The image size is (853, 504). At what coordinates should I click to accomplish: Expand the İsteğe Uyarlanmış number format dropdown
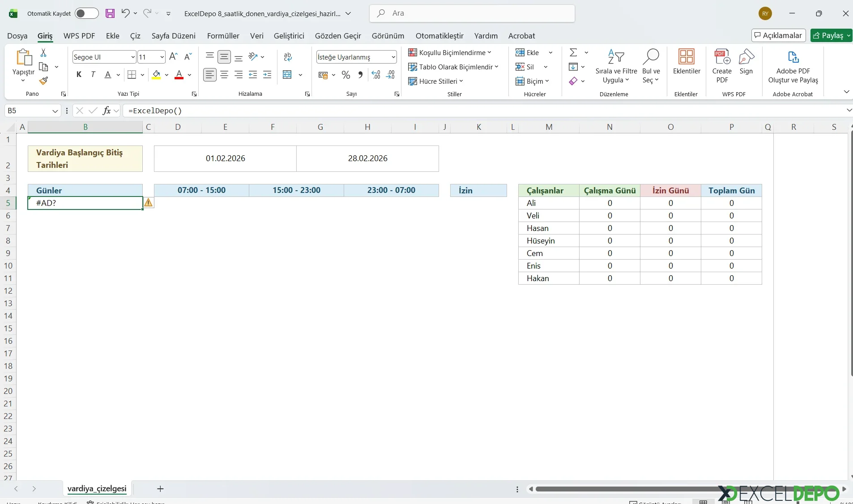pyautogui.click(x=393, y=57)
